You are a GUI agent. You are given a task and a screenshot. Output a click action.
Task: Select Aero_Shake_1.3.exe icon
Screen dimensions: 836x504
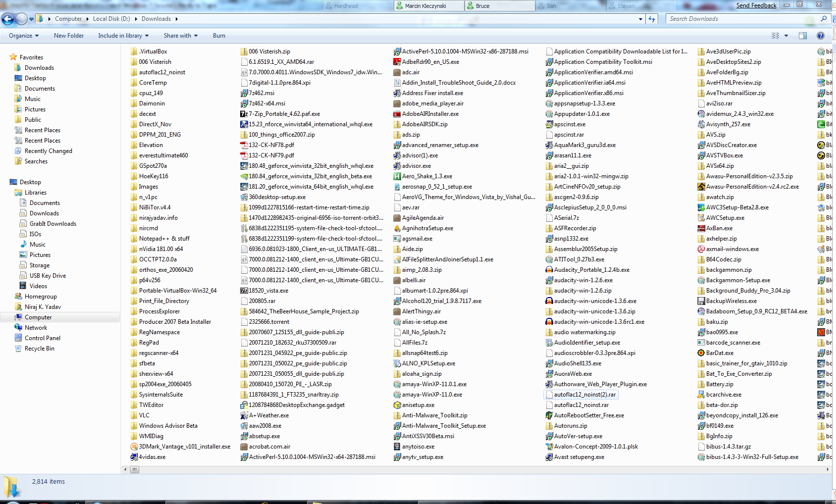397,176
